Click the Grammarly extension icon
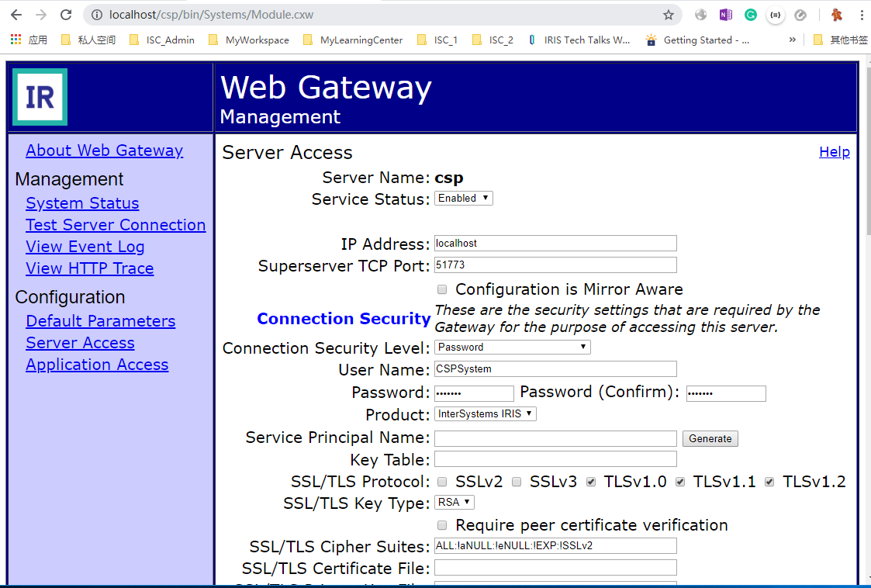Image resolution: width=871 pixels, height=588 pixels. pos(750,15)
